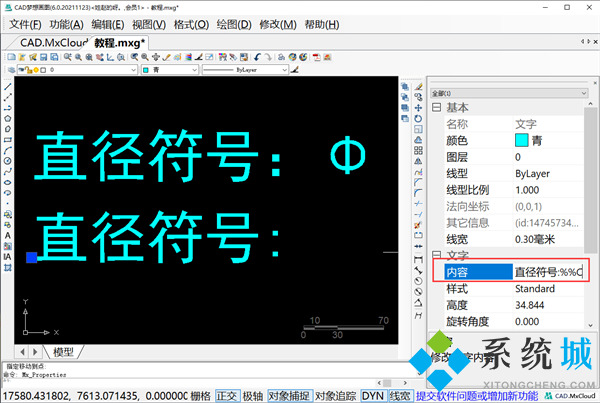Open the 全部(1) selection dropdown
Image resolution: width=600 pixels, height=403 pixels.
[x=509, y=93]
